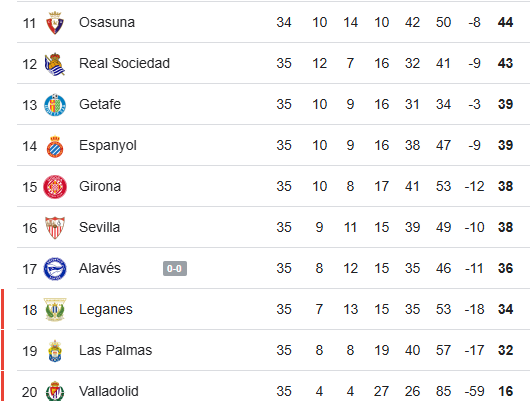This screenshot has height=401, width=530.
Task: Click the Getafe club crest
Action: point(55,105)
